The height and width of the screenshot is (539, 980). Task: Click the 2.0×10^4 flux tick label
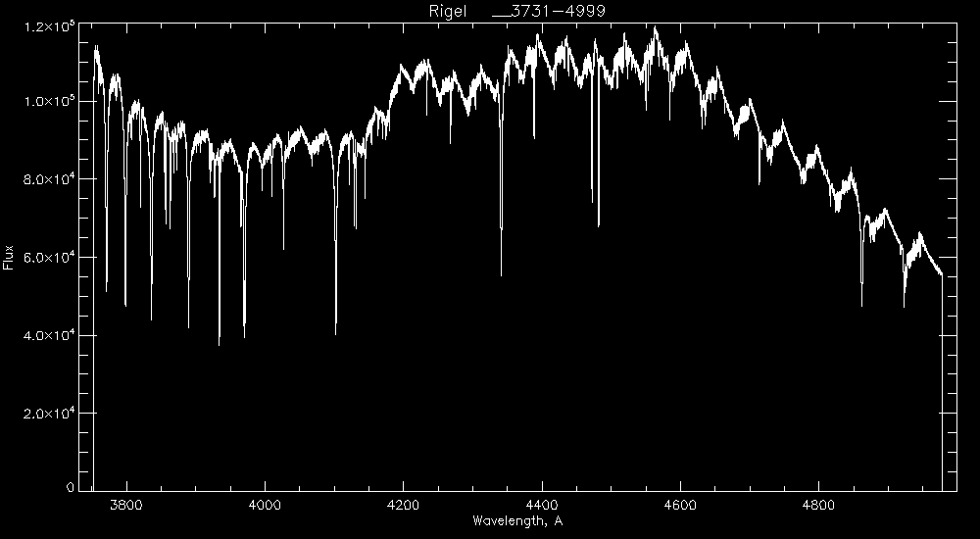47,414
